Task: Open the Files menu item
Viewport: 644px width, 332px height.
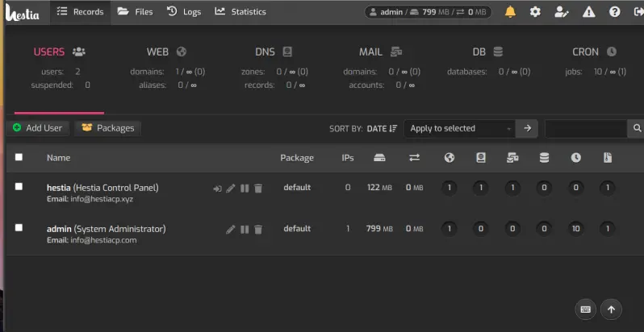Action: tap(135, 12)
